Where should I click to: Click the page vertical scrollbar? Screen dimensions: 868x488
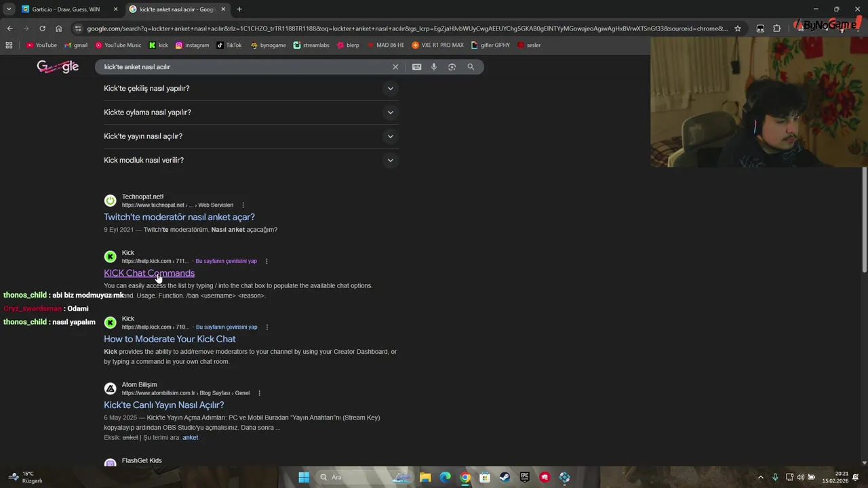[865, 220]
